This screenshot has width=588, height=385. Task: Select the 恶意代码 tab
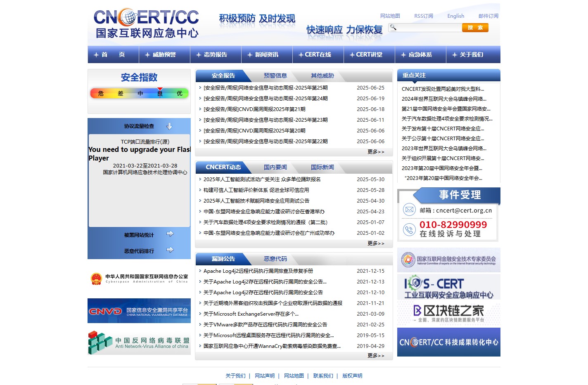tap(275, 259)
